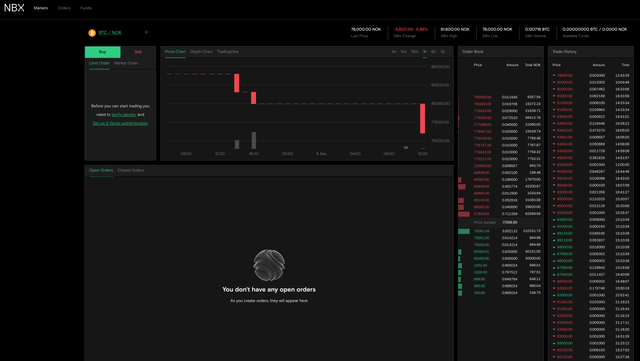Click the red candle at 16:00
The height and width of the screenshot is (361, 640).
pos(253,98)
